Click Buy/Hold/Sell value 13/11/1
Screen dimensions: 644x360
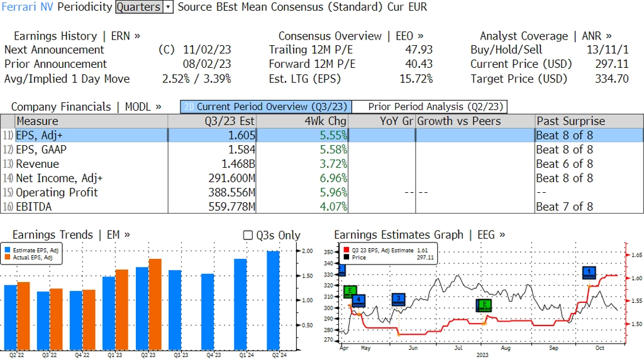point(608,50)
